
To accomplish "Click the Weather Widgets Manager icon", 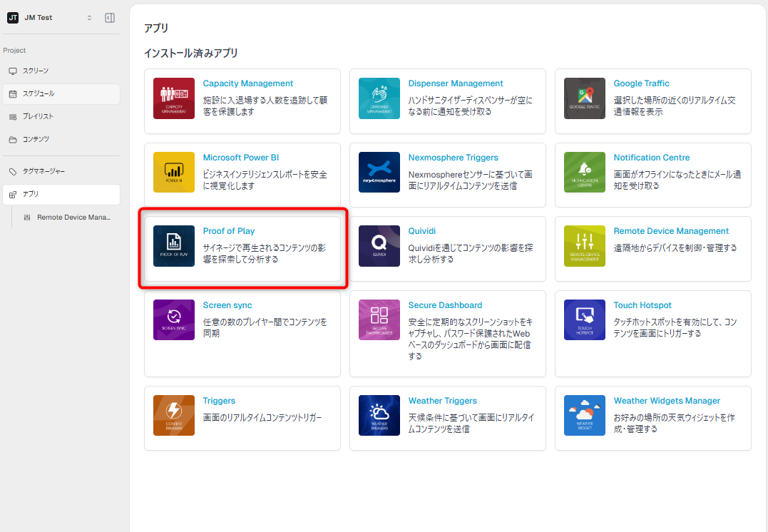I will tap(584, 416).
